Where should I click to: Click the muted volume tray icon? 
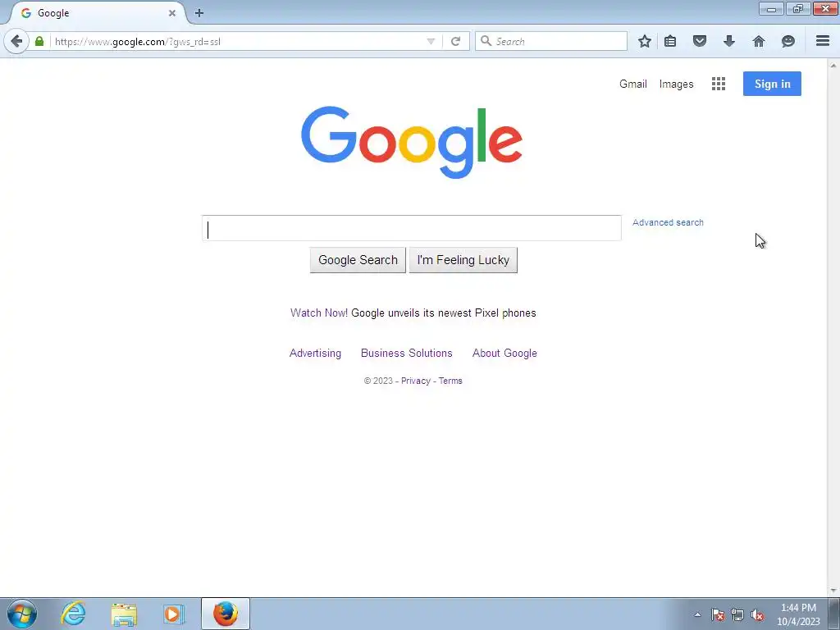[x=757, y=615]
